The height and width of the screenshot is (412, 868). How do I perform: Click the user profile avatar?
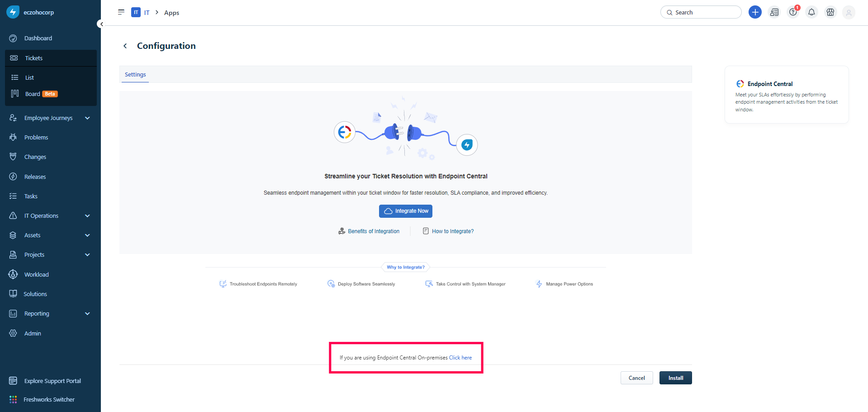tap(849, 13)
